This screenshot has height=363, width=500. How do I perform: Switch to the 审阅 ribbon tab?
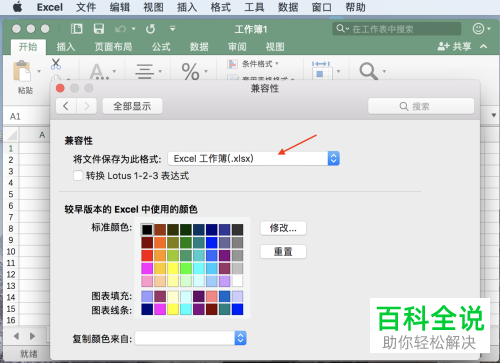pos(237,47)
